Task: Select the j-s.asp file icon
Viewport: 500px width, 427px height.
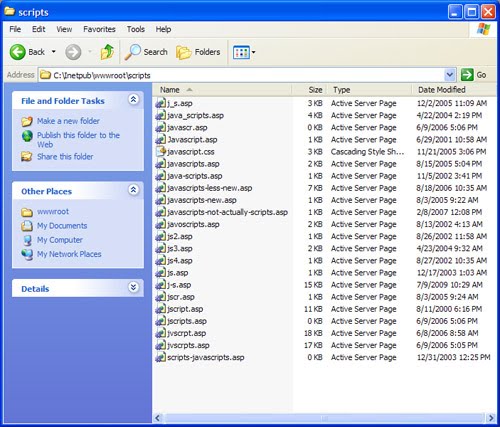Action: pos(161,284)
